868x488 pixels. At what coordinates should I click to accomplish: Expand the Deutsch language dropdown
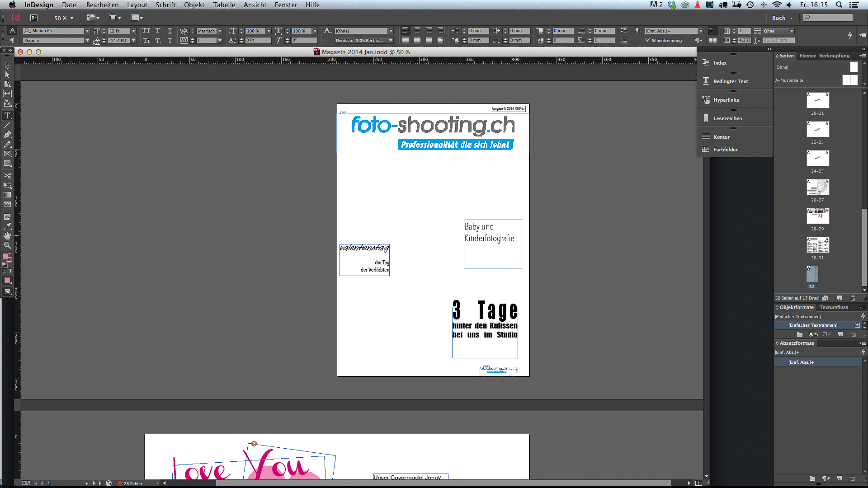(391, 41)
